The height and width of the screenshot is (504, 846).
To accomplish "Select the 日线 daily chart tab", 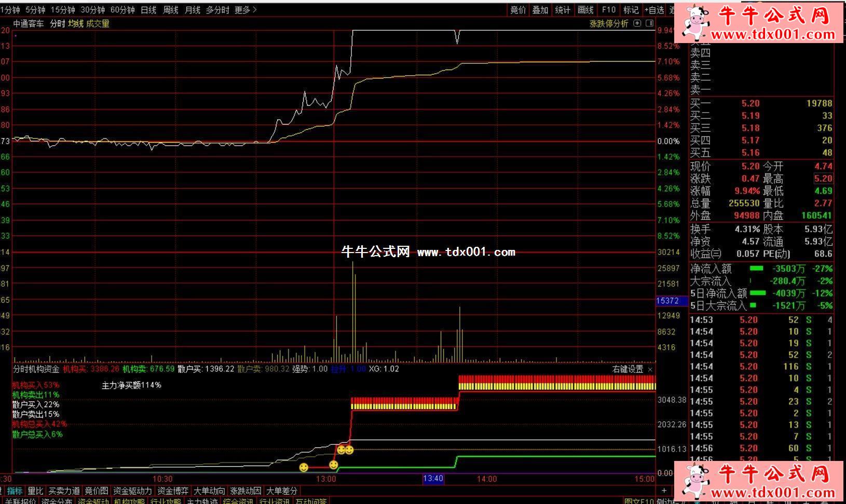I will tap(148, 10).
